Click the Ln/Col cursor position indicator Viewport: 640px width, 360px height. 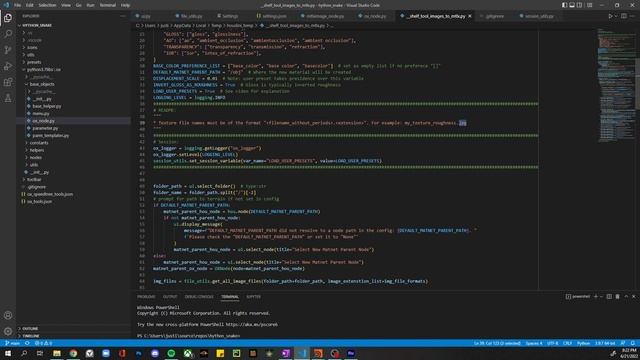tap(497, 343)
